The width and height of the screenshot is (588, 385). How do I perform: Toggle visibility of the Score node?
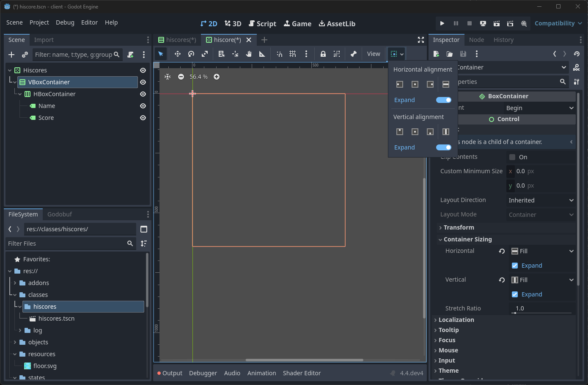pyautogui.click(x=143, y=118)
